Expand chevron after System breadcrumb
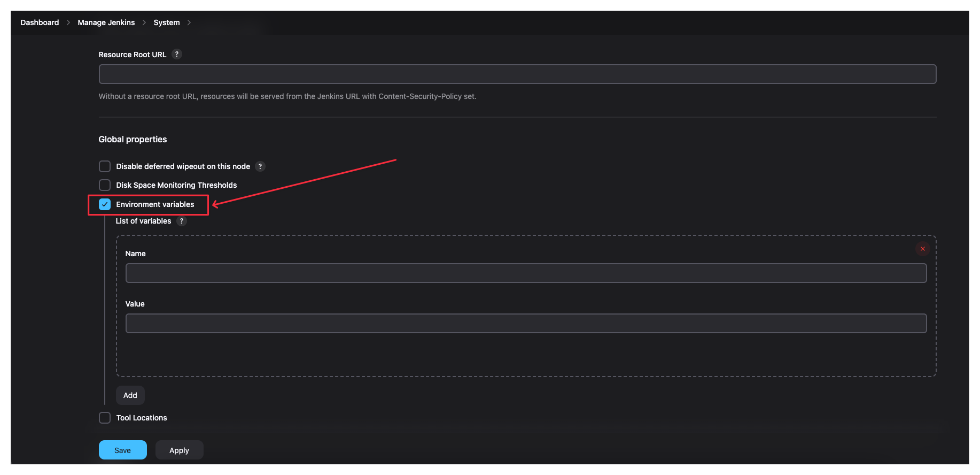The height and width of the screenshot is (475, 980). 189,22
